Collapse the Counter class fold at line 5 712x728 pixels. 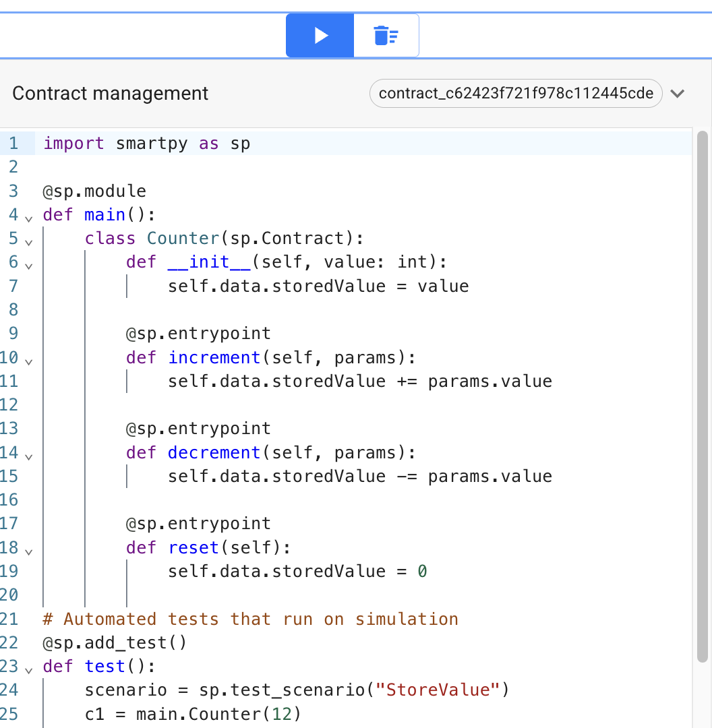(x=29, y=243)
